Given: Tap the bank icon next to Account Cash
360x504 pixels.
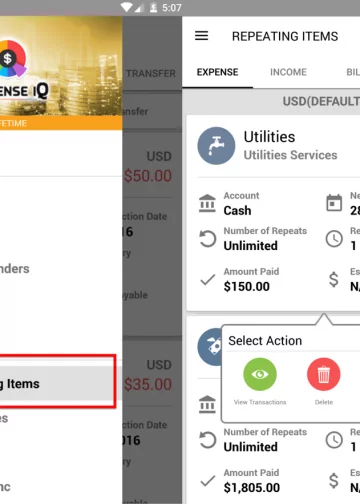Looking at the screenshot, I should pyautogui.click(x=207, y=203).
